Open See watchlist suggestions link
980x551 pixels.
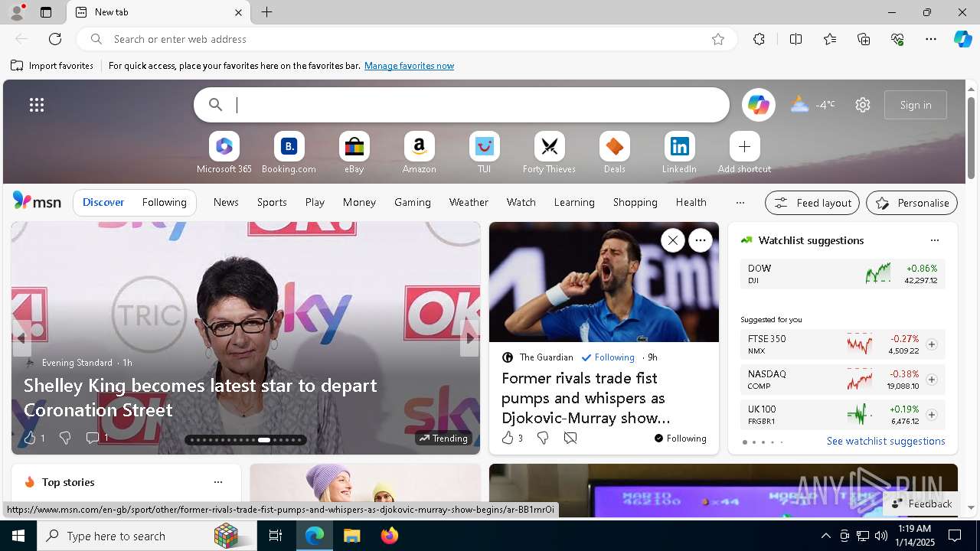tap(886, 442)
